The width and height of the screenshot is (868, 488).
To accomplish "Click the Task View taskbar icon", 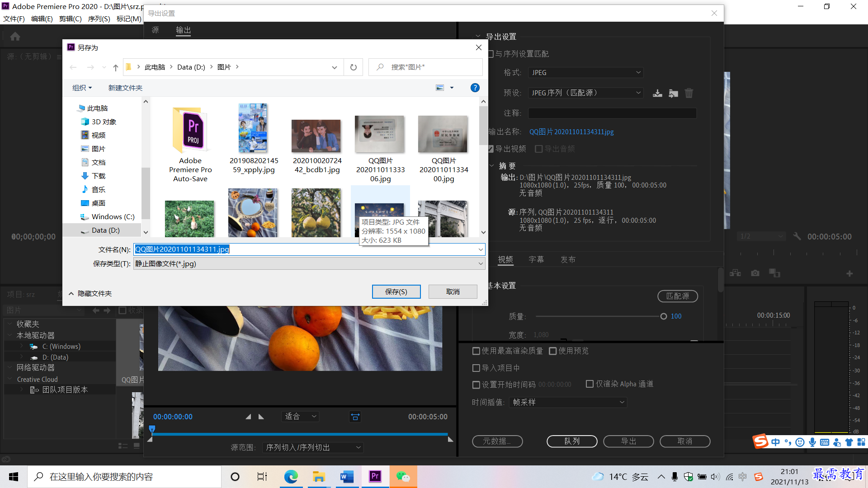I will tap(262, 476).
